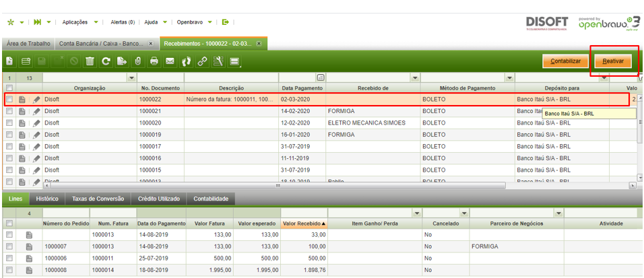The height and width of the screenshot is (278, 644).
Task: Click the Reativar button
Action: [x=612, y=61]
